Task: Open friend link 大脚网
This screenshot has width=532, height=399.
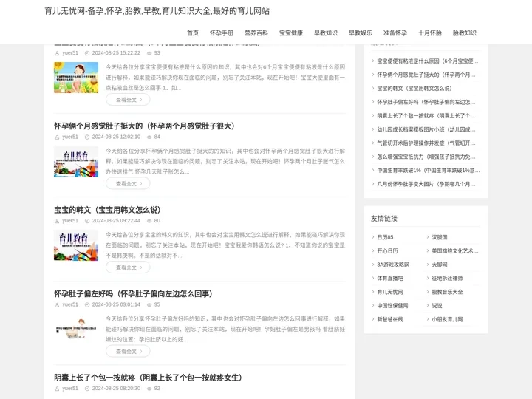Action: (440, 265)
